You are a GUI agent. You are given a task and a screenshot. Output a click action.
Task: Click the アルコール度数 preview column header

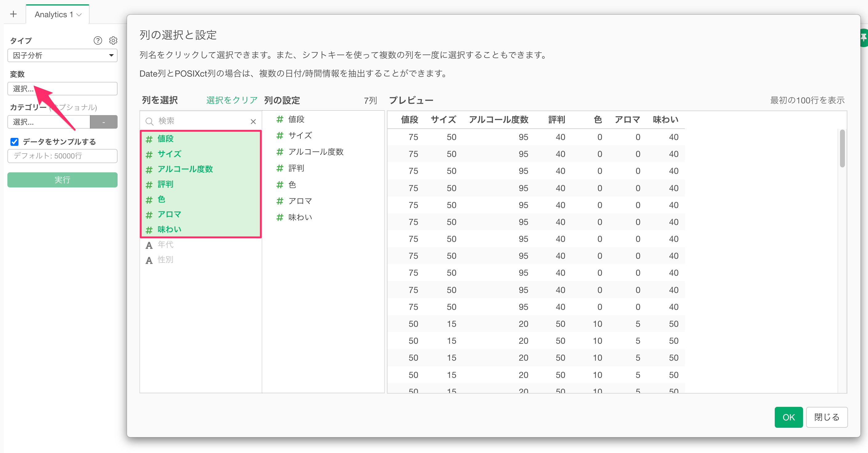(498, 120)
